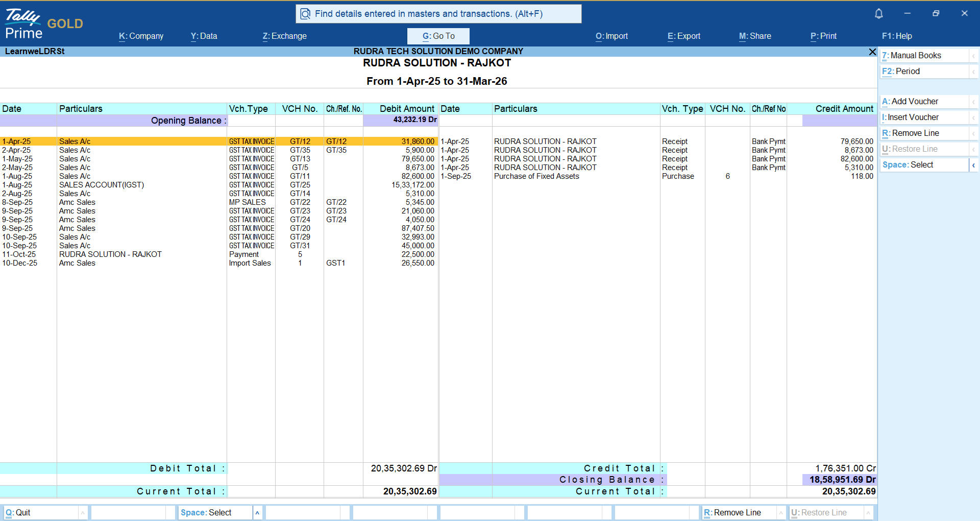Close the ledger report with the X icon
980x521 pixels.
click(x=872, y=52)
